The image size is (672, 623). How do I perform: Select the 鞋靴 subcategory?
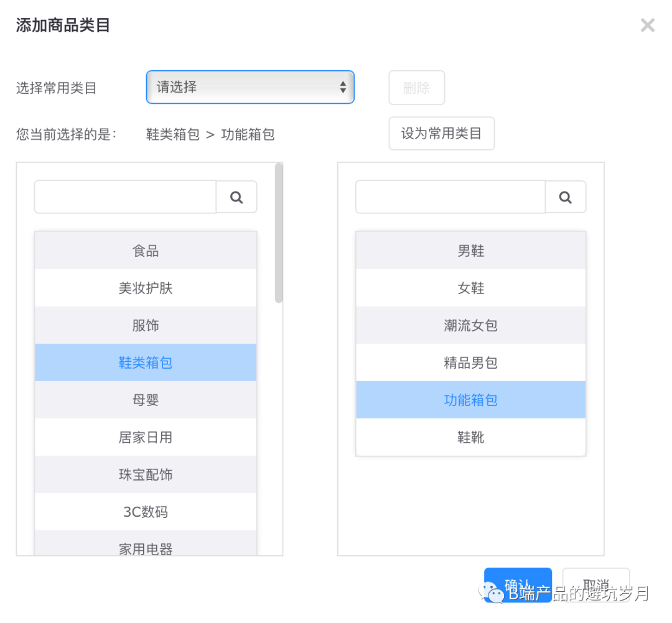click(470, 436)
